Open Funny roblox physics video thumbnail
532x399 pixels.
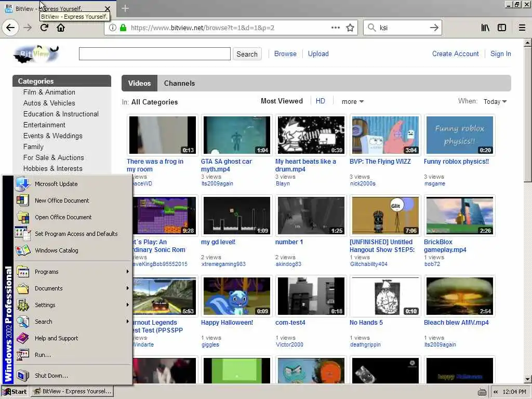click(x=460, y=135)
